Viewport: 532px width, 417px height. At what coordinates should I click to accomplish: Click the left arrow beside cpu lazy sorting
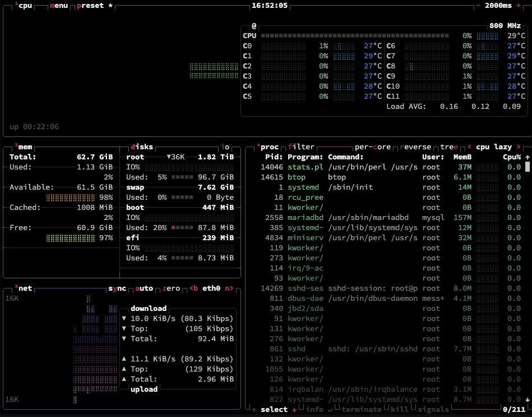469,147
